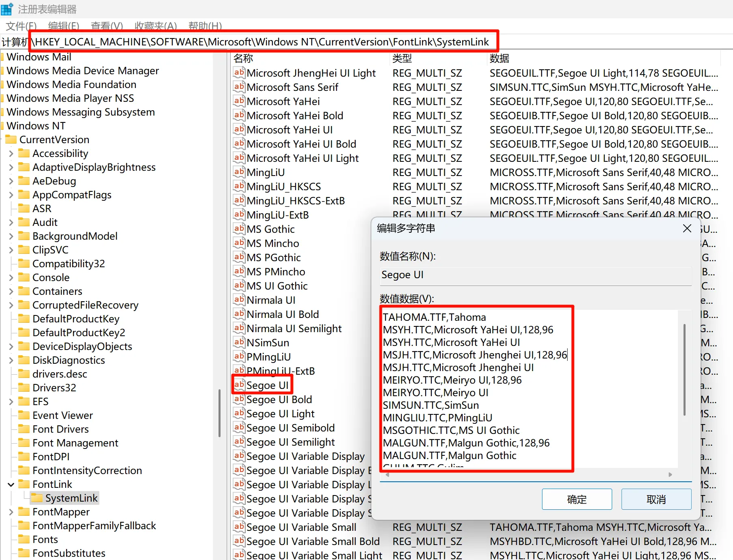
Task: Confirm the edit with 确定 button
Action: click(577, 499)
